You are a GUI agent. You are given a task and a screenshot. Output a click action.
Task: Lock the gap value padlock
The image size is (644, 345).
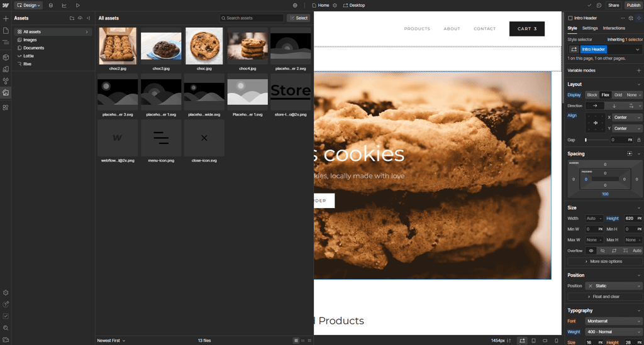coord(639,140)
